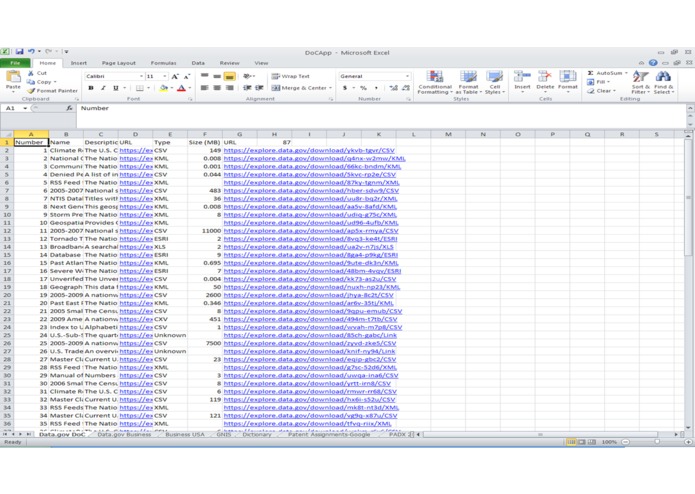Click the formula bar showing Number

(x=381, y=116)
